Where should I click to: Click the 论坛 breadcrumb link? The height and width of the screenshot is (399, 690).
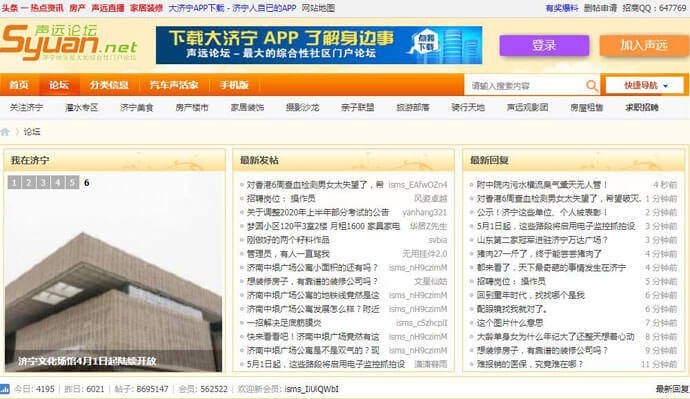[x=32, y=132]
